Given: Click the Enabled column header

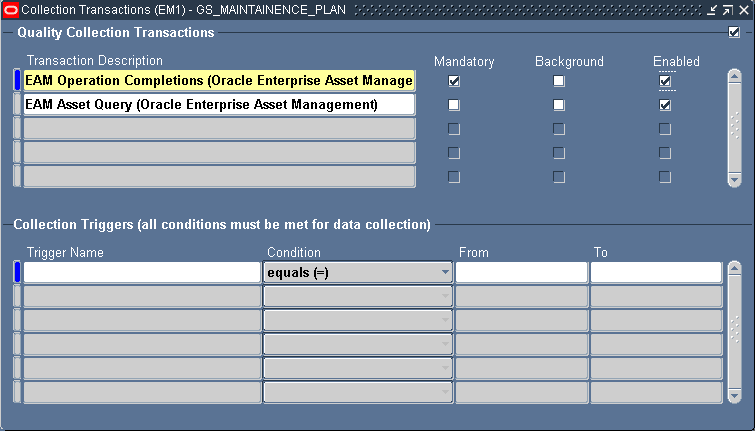Looking at the screenshot, I should pos(676,62).
